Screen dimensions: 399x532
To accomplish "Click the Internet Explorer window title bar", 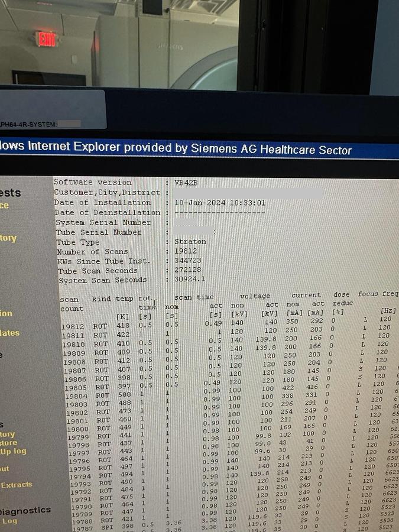I will tap(177, 148).
